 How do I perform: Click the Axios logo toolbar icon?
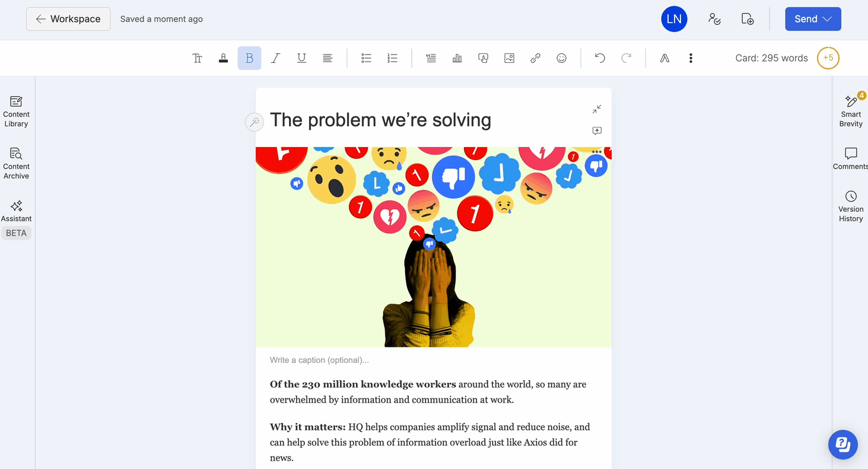click(664, 58)
